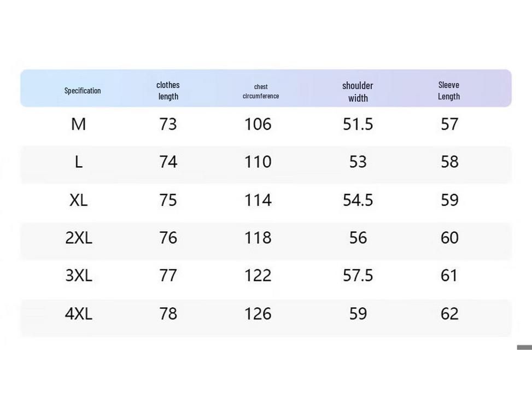This screenshot has height=399, width=532.
Task: Click clothes length value 74
Action: coord(168,162)
